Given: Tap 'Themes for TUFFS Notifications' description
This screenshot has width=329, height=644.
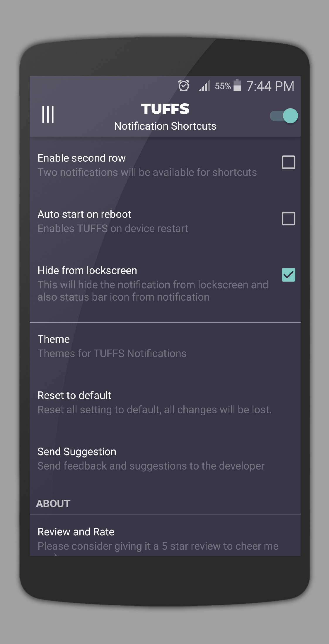Looking at the screenshot, I should coord(112,354).
